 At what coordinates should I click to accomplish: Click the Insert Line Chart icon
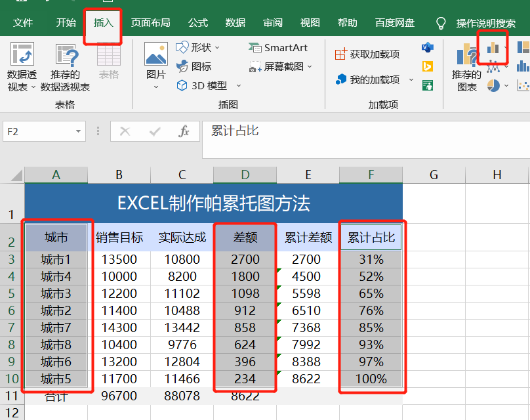tap(493, 67)
